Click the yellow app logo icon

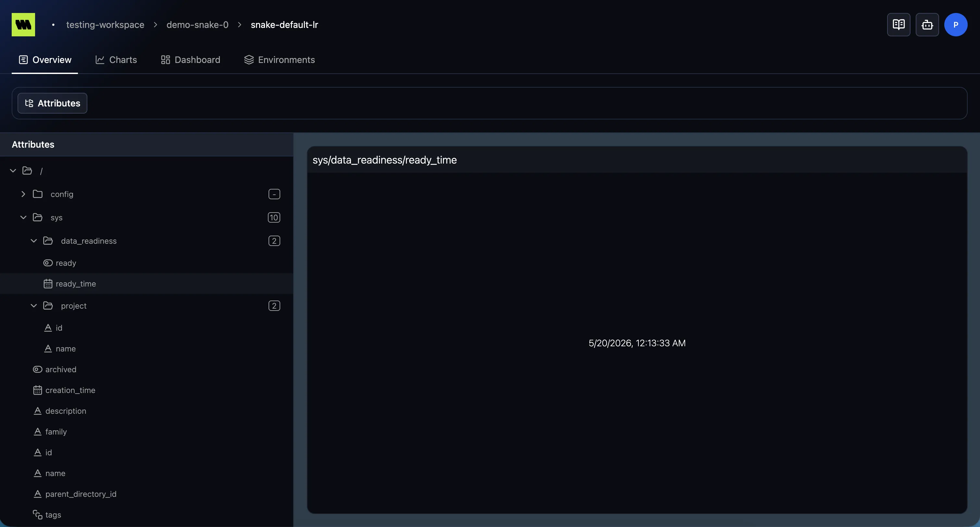coord(23,25)
